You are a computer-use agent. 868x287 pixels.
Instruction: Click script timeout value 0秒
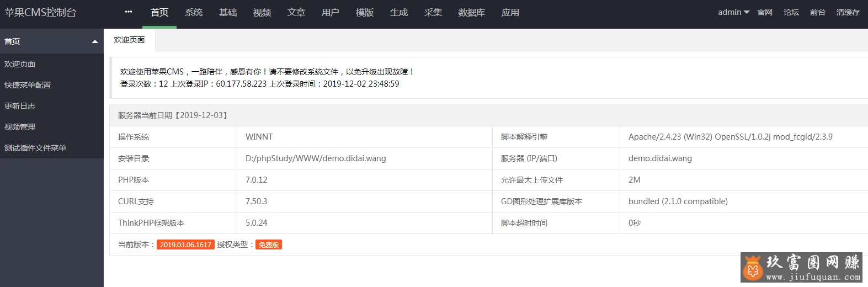pos(635,223)
